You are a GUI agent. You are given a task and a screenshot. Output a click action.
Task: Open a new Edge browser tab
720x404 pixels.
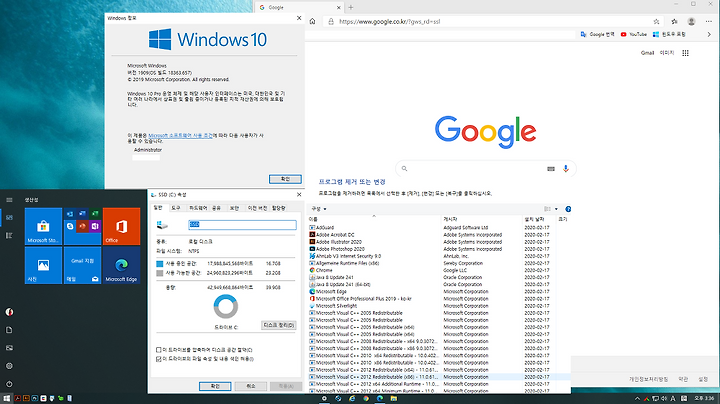click(351, 7)
